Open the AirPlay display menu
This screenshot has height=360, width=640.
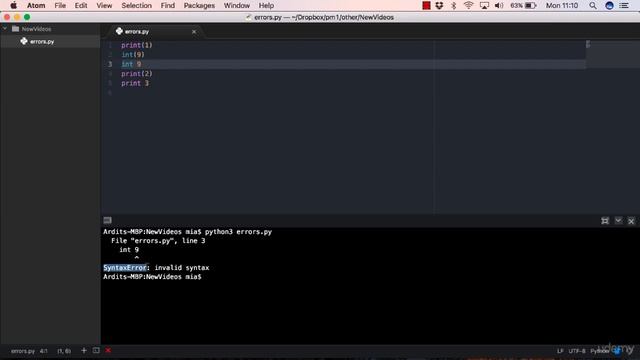[484, 5]
